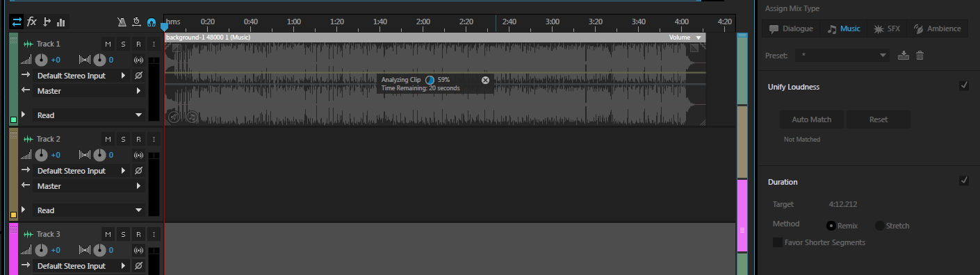The height and width of the screenshot is (275, 980).
Task: Open Track 3 Default Stereo Input menu
Action: coord(81,265)
